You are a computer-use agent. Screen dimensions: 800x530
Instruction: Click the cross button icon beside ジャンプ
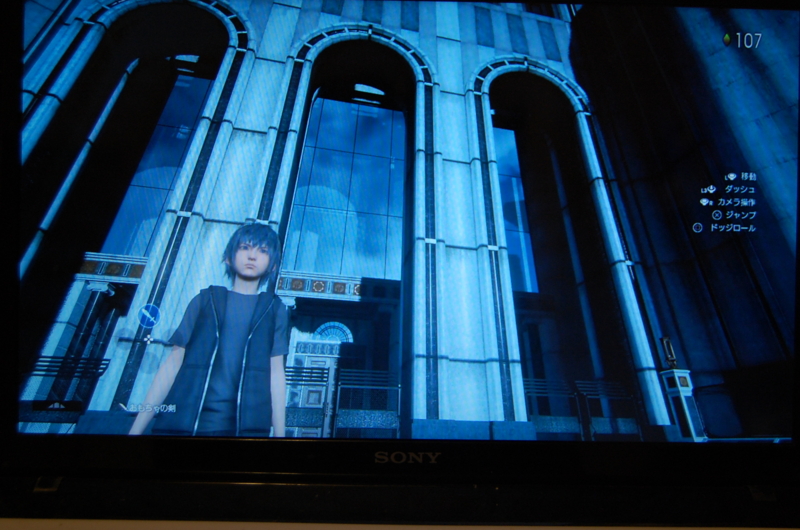pos(716,215)
